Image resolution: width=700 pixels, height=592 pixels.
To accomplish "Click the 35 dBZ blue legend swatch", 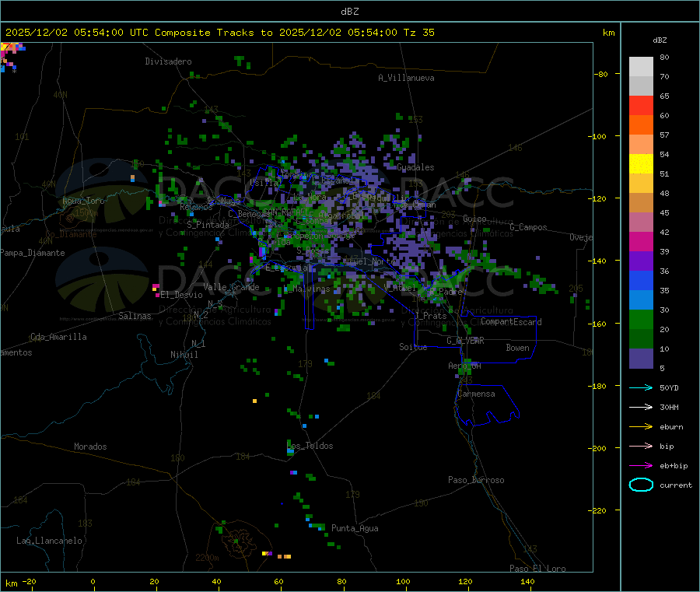I will [x=641, y=280].
